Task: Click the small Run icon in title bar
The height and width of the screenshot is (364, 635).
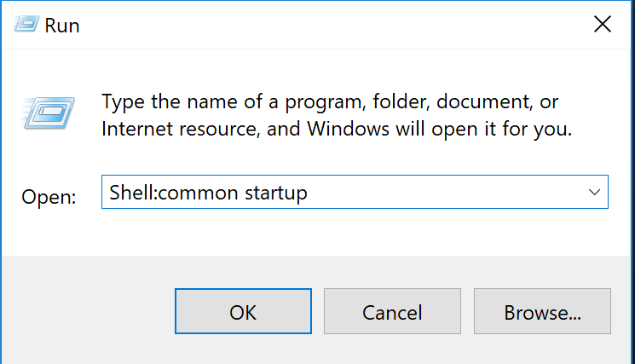Action: click(x=24, y=25)
